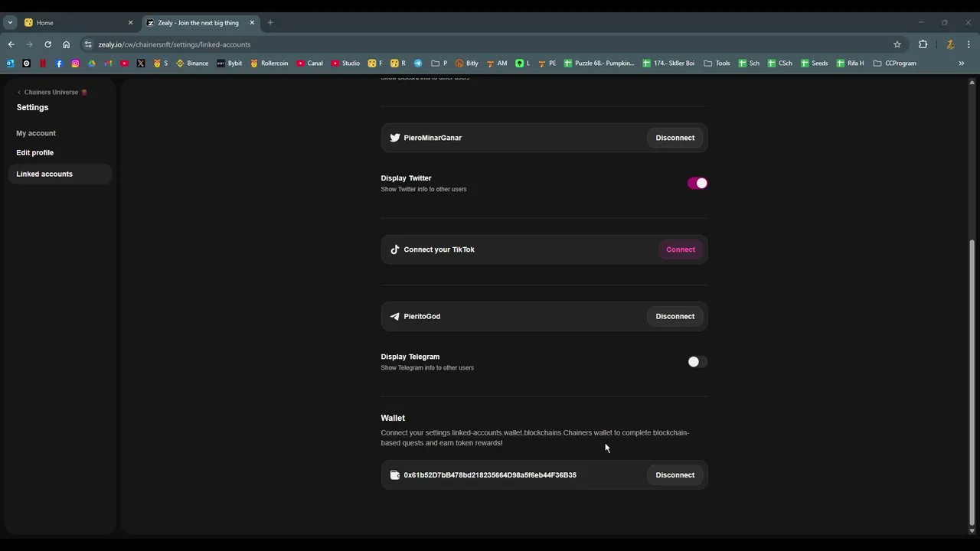The image size is (980, 551).
Task: Open the Seeds sheet bookmark
Action: (814, 64)
